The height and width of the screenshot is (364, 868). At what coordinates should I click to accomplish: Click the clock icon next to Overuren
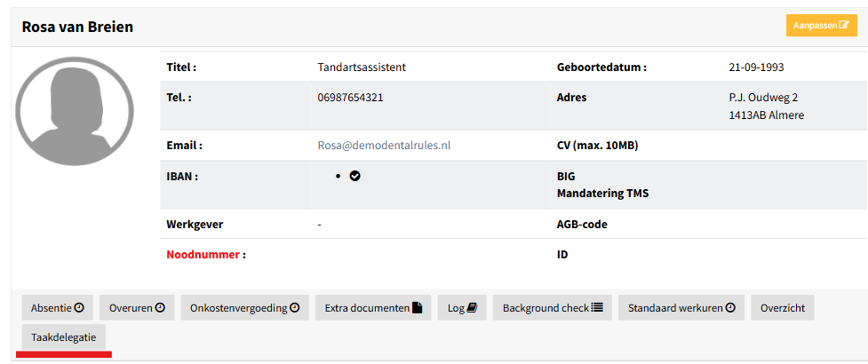coord(160,307)
